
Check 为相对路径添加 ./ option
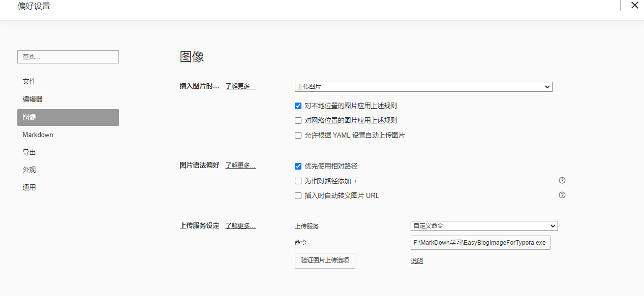coord(298,181)
